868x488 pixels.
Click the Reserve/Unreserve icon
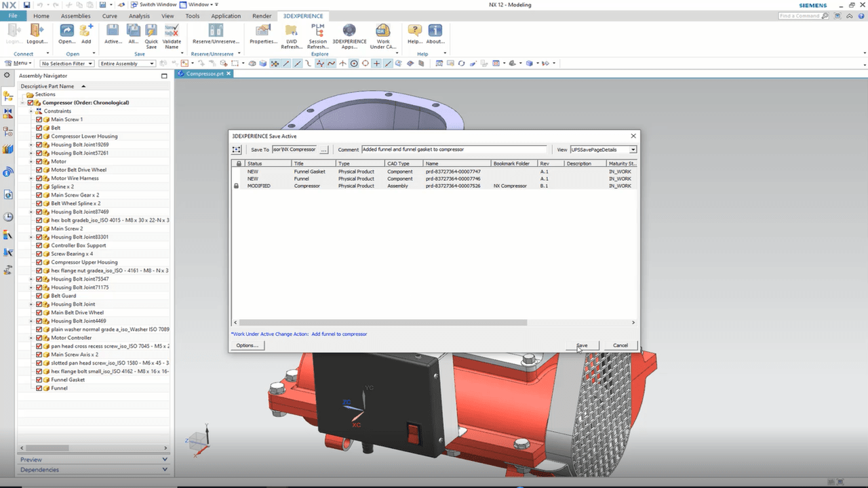(215, 31)
